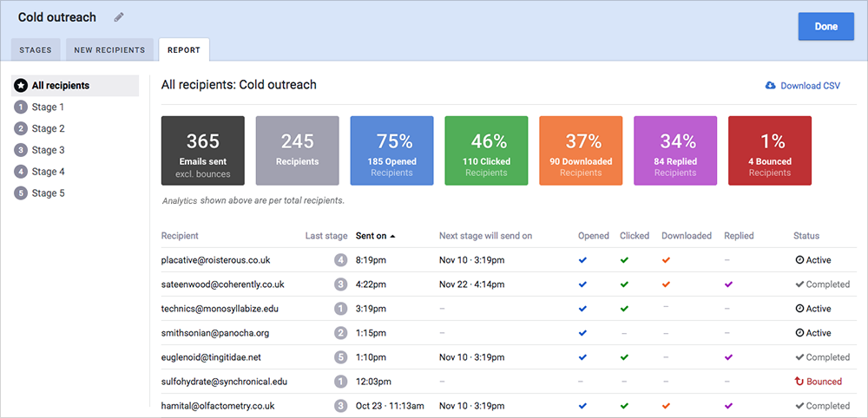Click the green Clicked checkmark for technics@monosyllabize.edu
The height and width of the screenshot is (418, 868).
click(624, 309)
